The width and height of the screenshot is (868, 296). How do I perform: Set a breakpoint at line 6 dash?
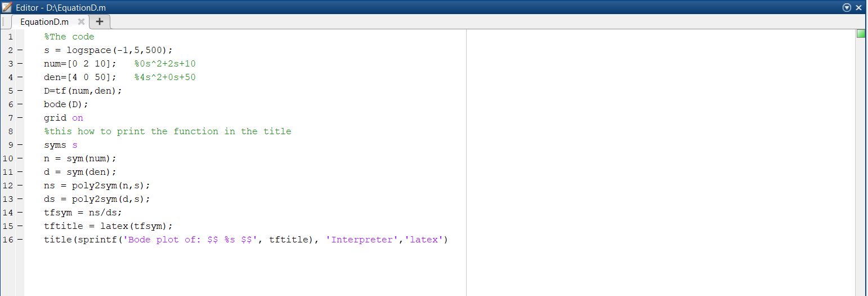click(20, 104)
